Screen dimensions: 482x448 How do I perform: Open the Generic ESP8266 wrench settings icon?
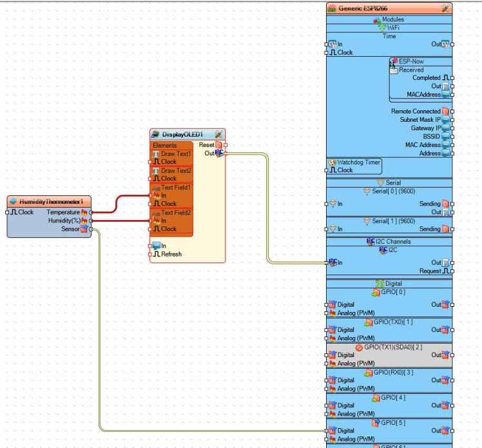(445, 8)
